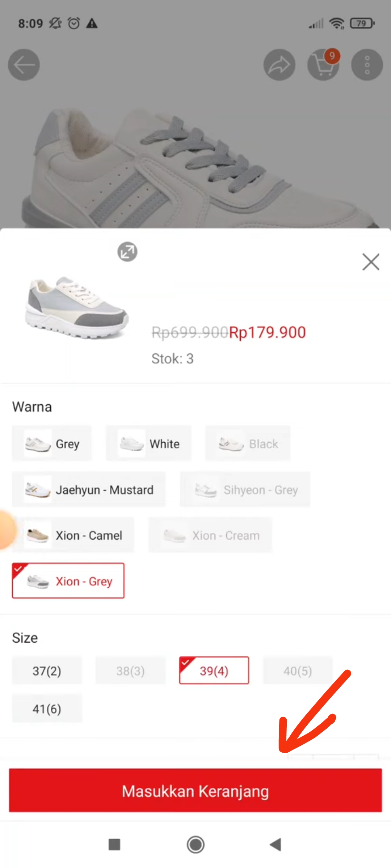This screenshot has height=868, width=391.
Task: Select size 37(2)
Action: click(47, 670)
